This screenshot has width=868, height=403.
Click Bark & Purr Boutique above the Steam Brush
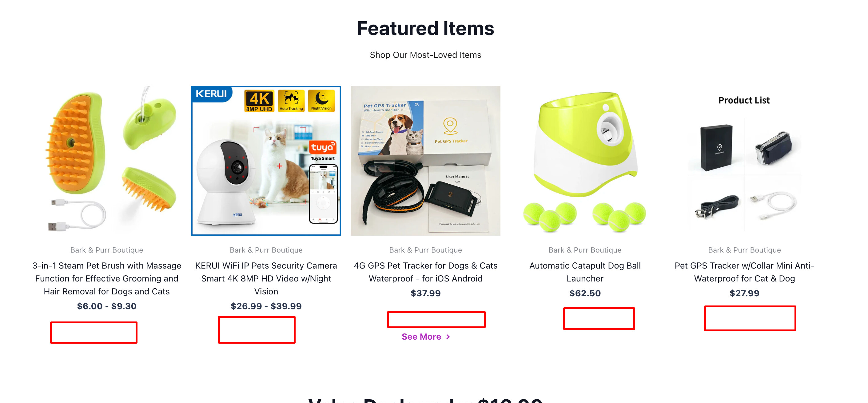pos(106,250)
